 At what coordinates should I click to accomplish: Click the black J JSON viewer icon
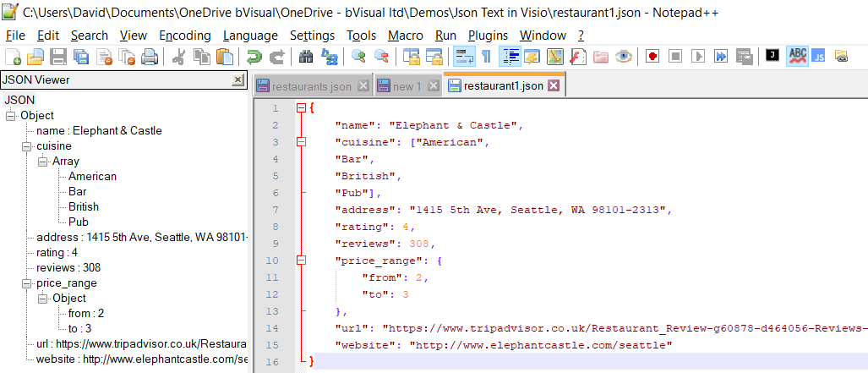(772, 55)
